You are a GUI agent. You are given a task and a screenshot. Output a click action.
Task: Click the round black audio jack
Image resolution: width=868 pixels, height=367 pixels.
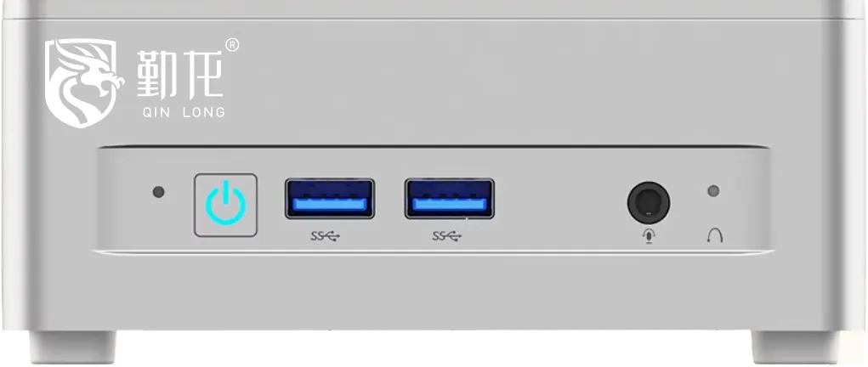coord(648,202)
